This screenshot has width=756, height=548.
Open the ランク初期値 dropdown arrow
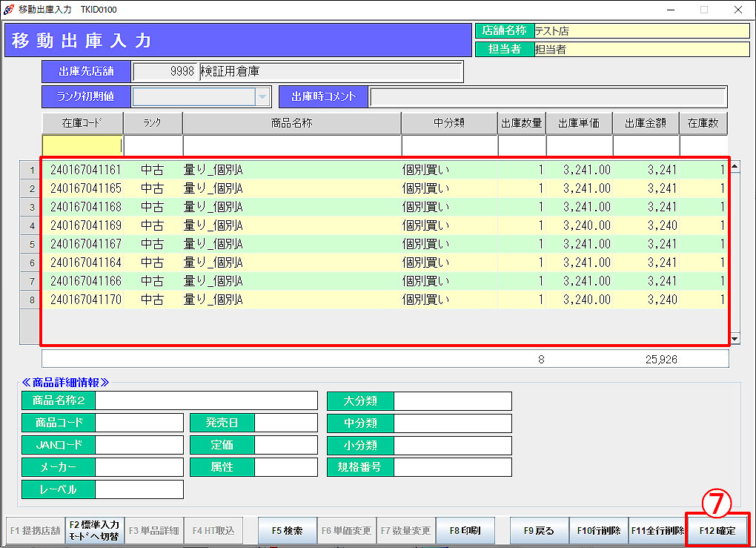coord(262,97)
